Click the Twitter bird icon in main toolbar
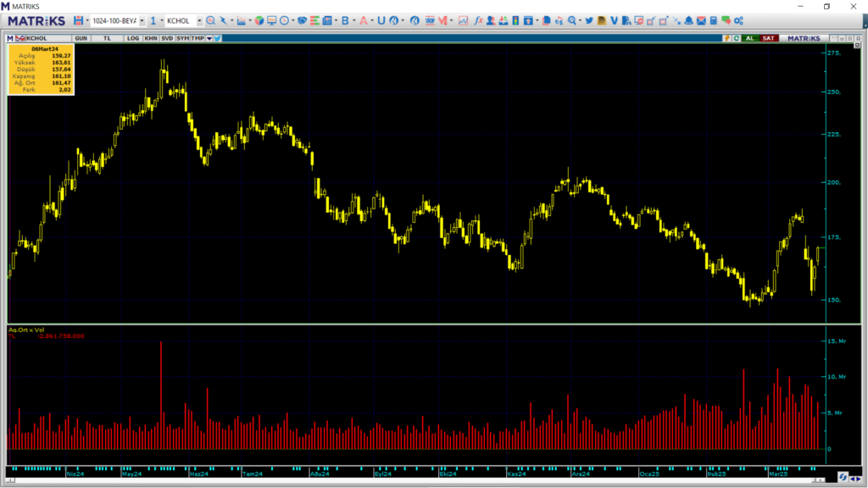Screen dimensions: 868x488 (x=590, y=20)
